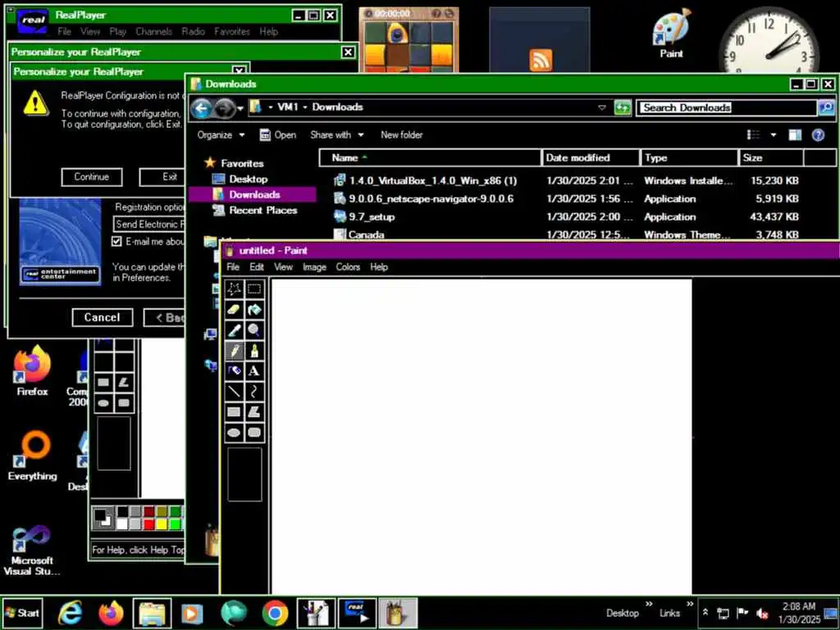Select rectangular Select tool in untitled Paint
Screen dimensions: 840x630
click(x=254, y=289)
